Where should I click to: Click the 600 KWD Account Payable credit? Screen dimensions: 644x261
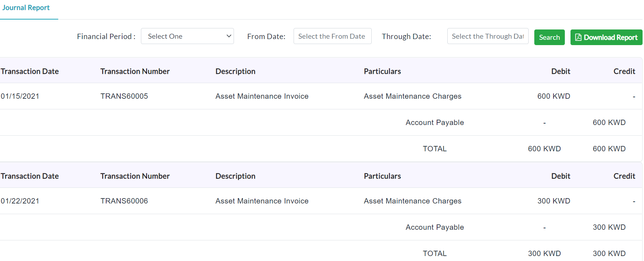coord(609,123)
